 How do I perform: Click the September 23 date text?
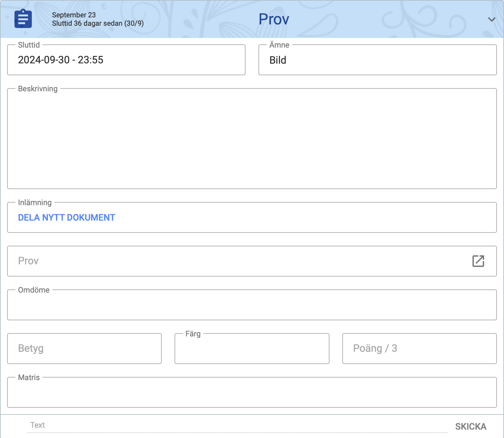coord(74,15)
